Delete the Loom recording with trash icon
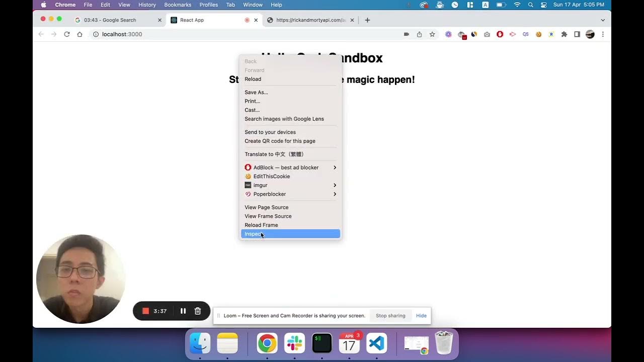The image size is (644, 362). coord(198,311)
